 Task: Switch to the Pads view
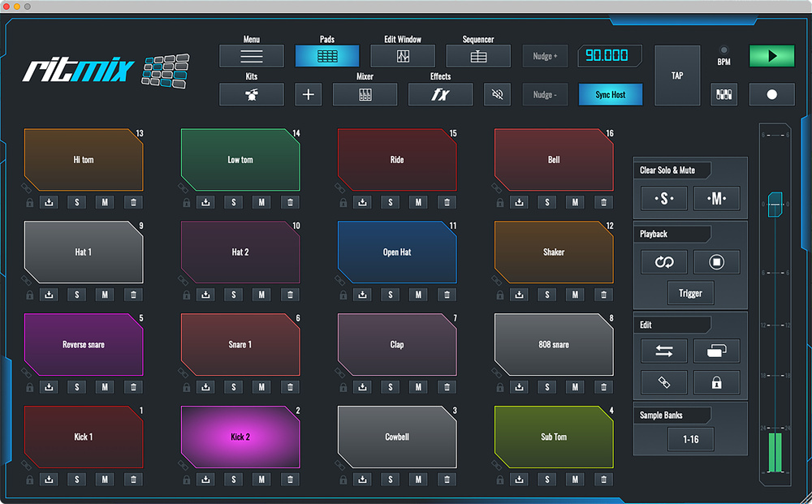tap(326, 57)
